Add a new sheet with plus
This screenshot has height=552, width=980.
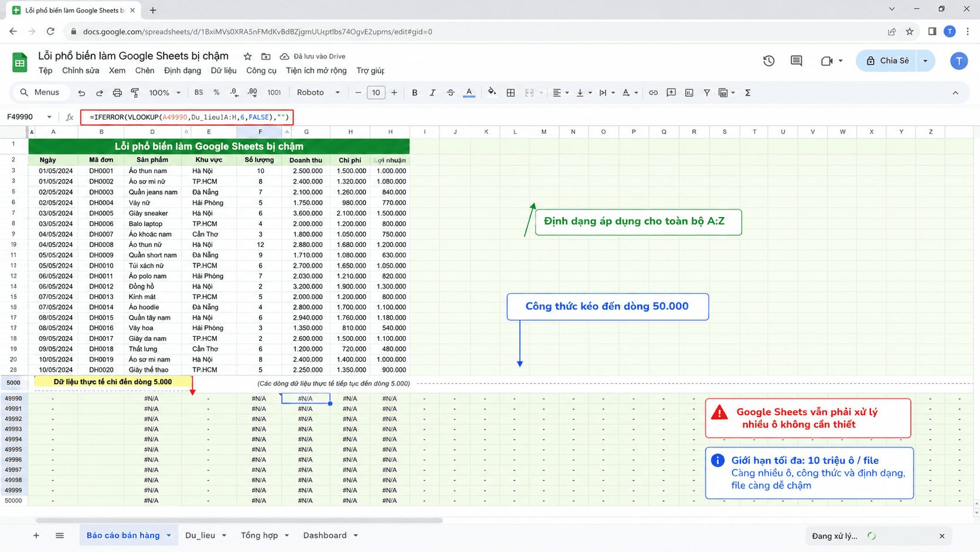point(36,536)
